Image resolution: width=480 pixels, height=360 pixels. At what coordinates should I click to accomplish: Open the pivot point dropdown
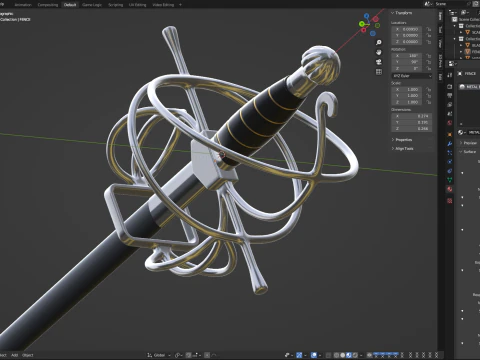click(180, 355)
